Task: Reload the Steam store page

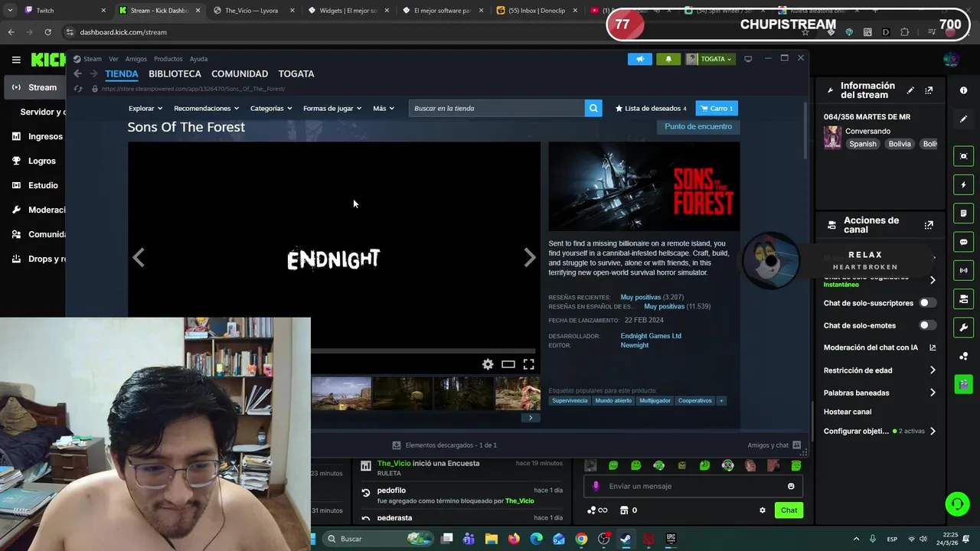Action: click(x=77, y=89)
